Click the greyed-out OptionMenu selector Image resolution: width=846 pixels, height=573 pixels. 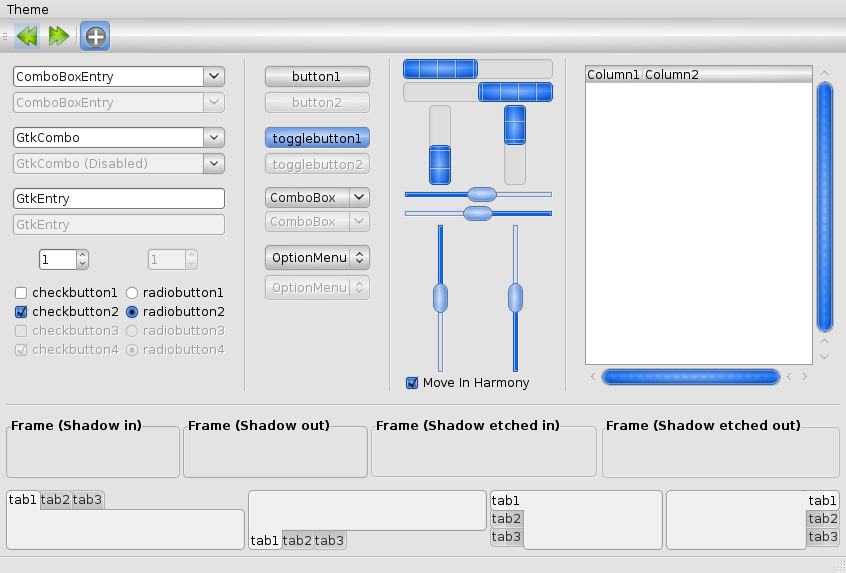pos(317,288)
